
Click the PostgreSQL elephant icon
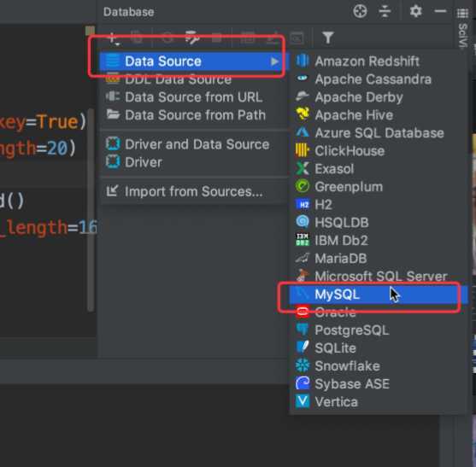pyautogui.click(x=303, y=330)
